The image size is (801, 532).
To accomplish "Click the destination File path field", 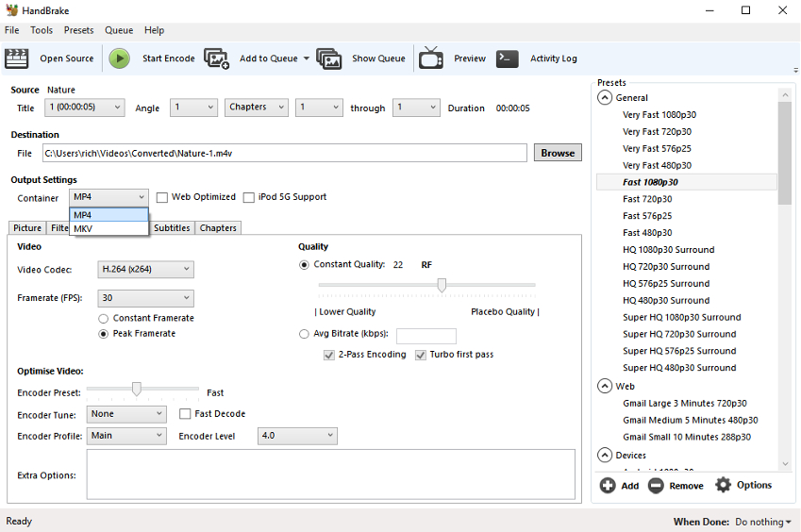I will [285, 153].
